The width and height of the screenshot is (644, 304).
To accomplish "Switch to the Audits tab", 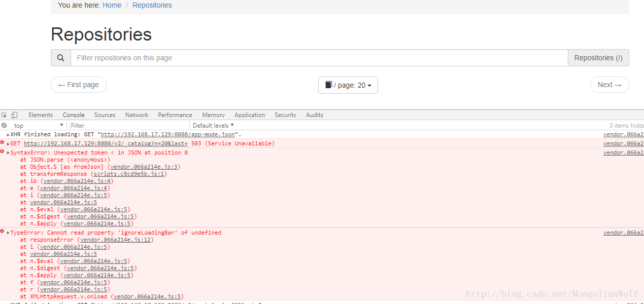I will pos(315,115).
